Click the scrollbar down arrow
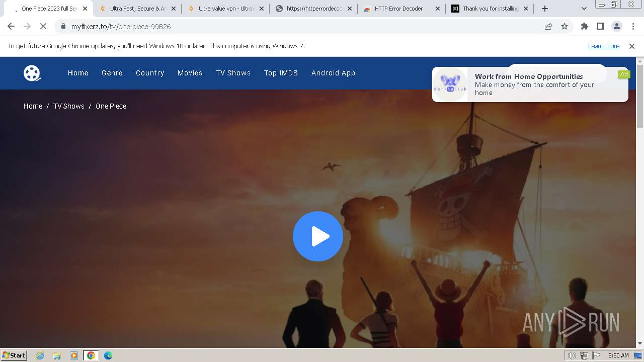Image resolution: width=644 pixels, height=362 pixels. [x=640, y=343]
